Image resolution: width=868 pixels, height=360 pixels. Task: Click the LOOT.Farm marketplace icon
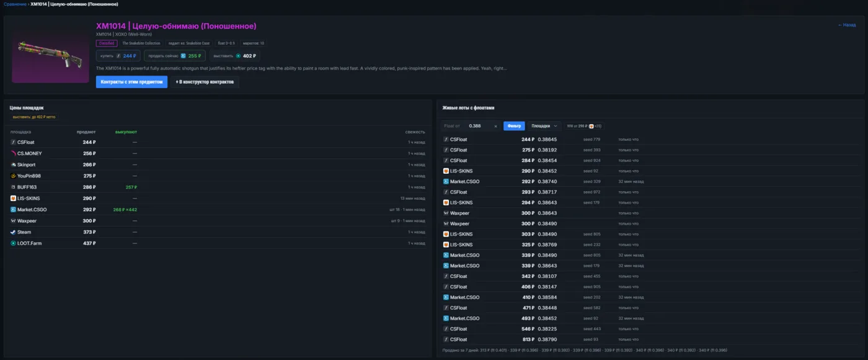tap(13, 243)
